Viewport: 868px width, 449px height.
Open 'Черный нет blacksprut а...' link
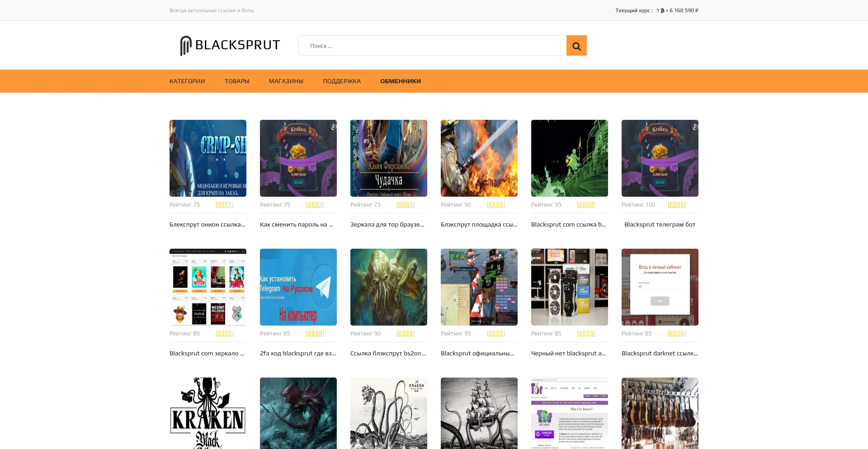coord(569,354)
